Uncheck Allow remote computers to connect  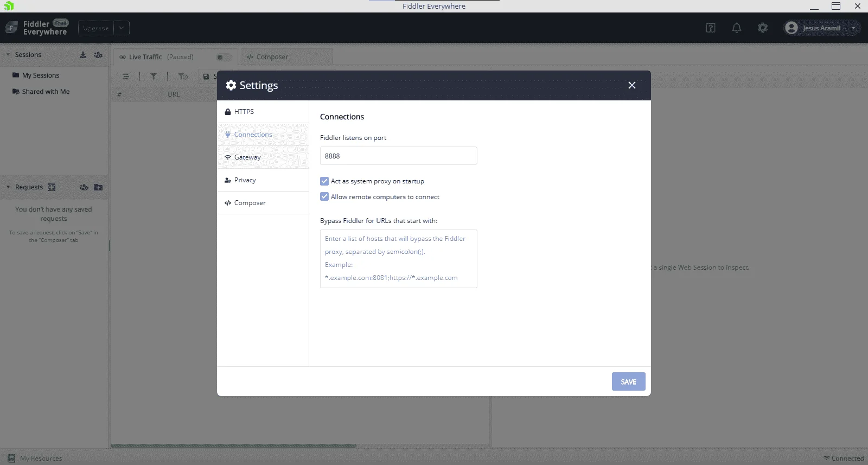tap(324, 197)
